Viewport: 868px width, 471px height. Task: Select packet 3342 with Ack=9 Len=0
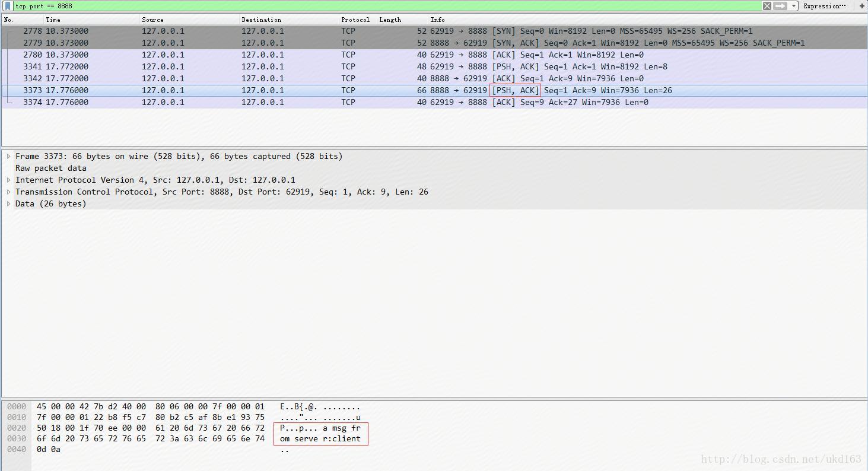point(434,78)
